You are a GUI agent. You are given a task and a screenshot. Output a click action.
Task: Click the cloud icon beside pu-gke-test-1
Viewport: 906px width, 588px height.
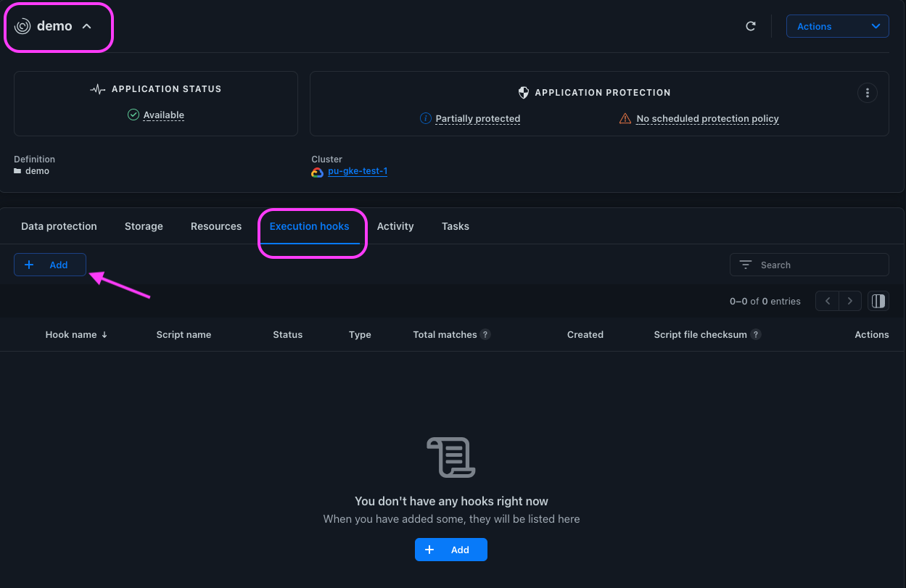(317, 172)
